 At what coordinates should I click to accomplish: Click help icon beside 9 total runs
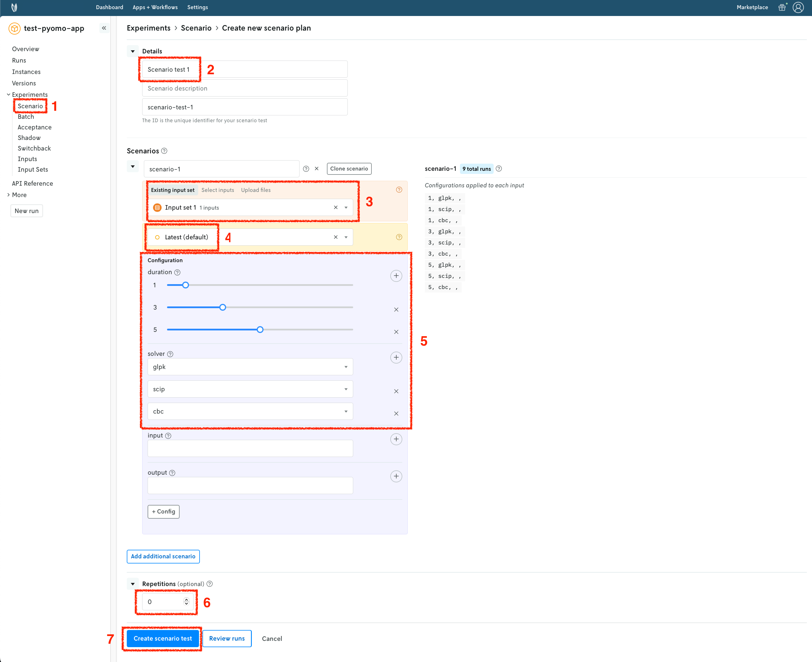click(499, 168)
